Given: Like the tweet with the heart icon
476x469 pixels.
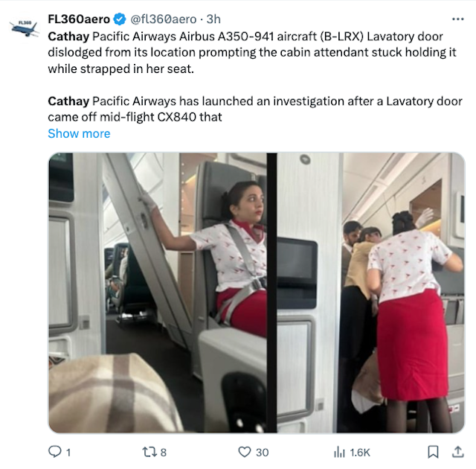Looking at the screenshot, I should [244, 451].
